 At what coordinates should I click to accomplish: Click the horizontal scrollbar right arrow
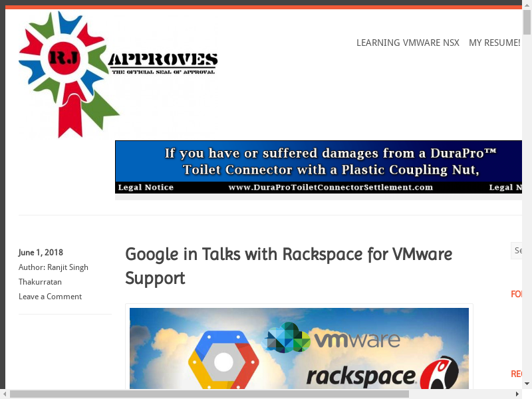pos(517,394)
